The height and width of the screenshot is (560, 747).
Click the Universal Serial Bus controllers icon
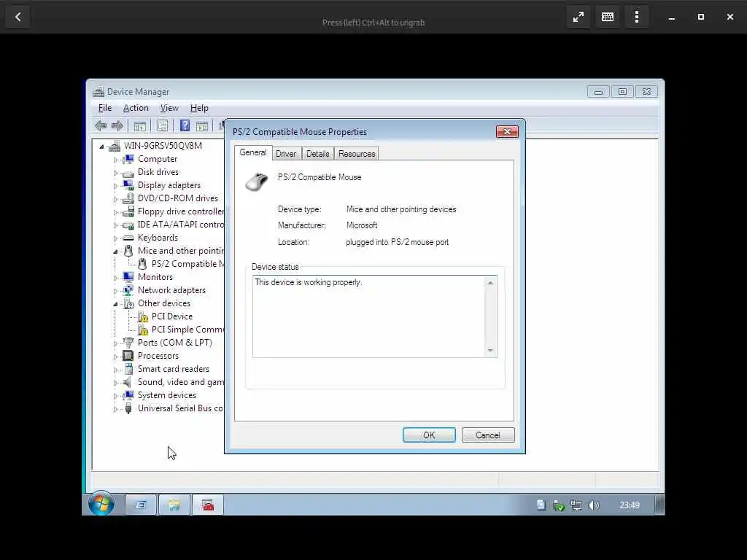tap(128, 408)
